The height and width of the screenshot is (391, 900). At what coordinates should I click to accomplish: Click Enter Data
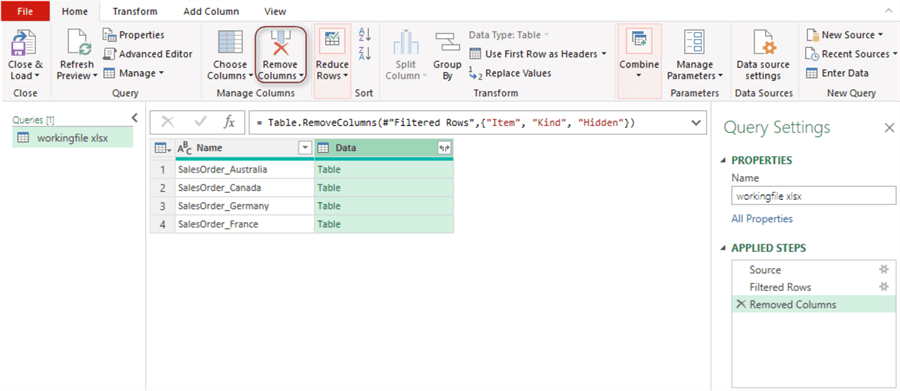coord(837,73)
